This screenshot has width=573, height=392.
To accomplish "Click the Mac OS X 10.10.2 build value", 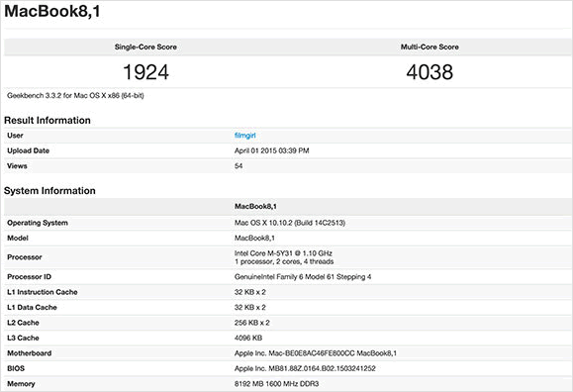I will pos(289,223).
